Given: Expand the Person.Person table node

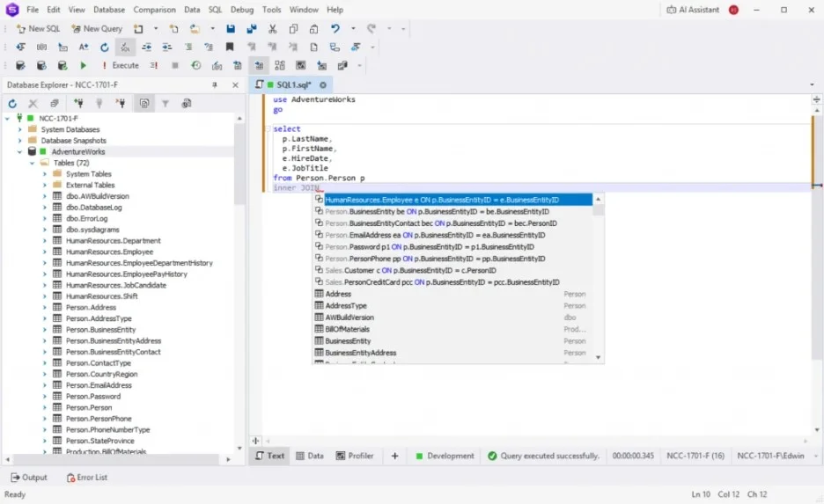Looking at the screenshot, I should click(45, 408).
